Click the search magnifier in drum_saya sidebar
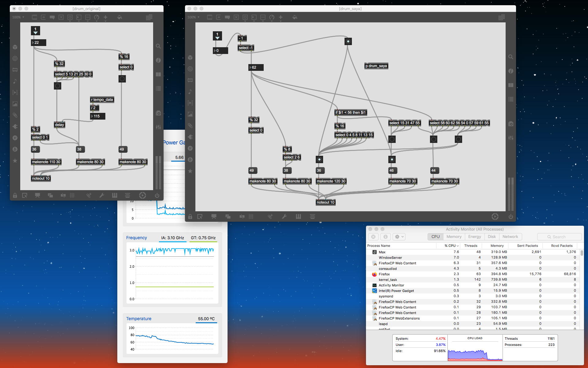 click(511, 57)
